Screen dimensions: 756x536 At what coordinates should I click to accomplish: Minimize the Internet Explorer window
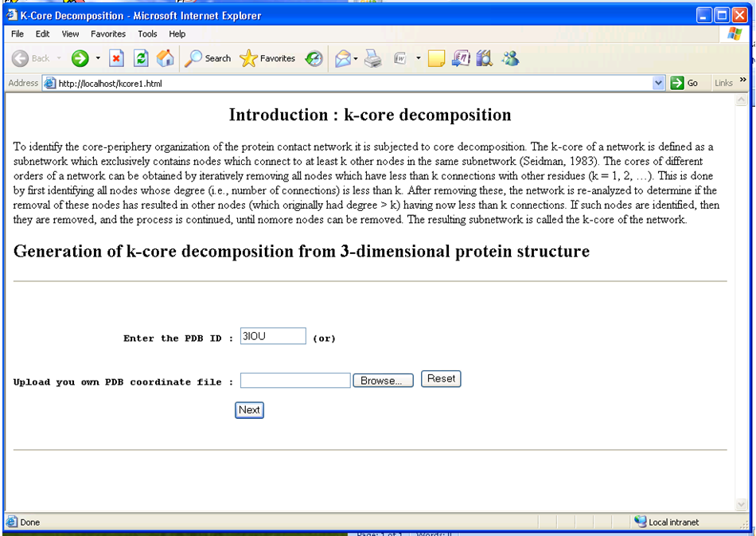[x=704, y=15]
